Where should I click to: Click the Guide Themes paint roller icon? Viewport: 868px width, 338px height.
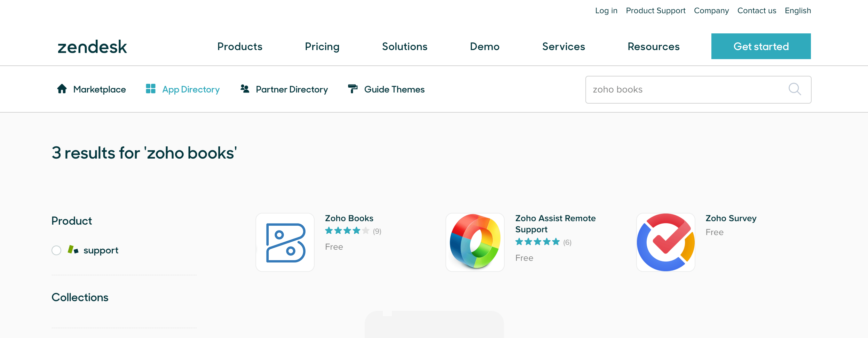(353, 89)
